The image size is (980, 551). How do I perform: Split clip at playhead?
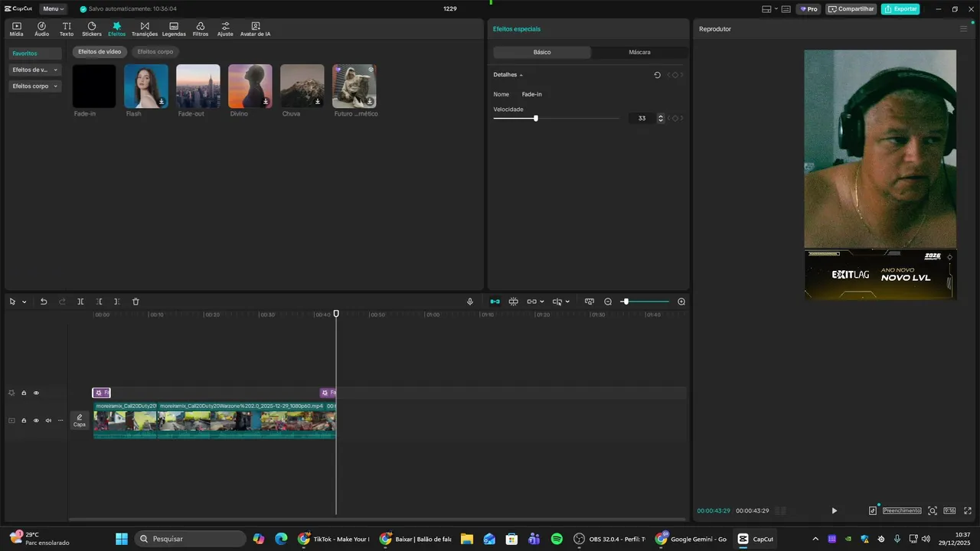pyautogui.click(x=80, y=302)
